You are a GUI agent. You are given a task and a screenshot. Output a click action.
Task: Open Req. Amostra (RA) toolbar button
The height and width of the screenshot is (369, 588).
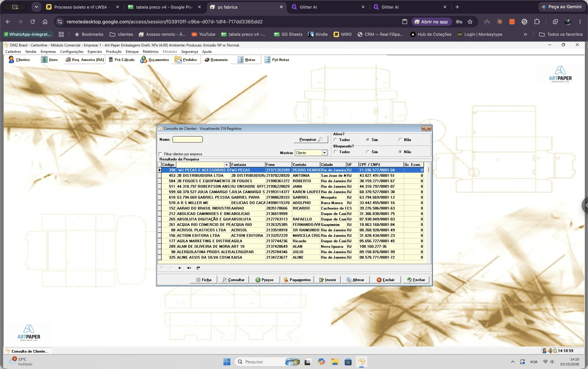(x=85, y=59)
